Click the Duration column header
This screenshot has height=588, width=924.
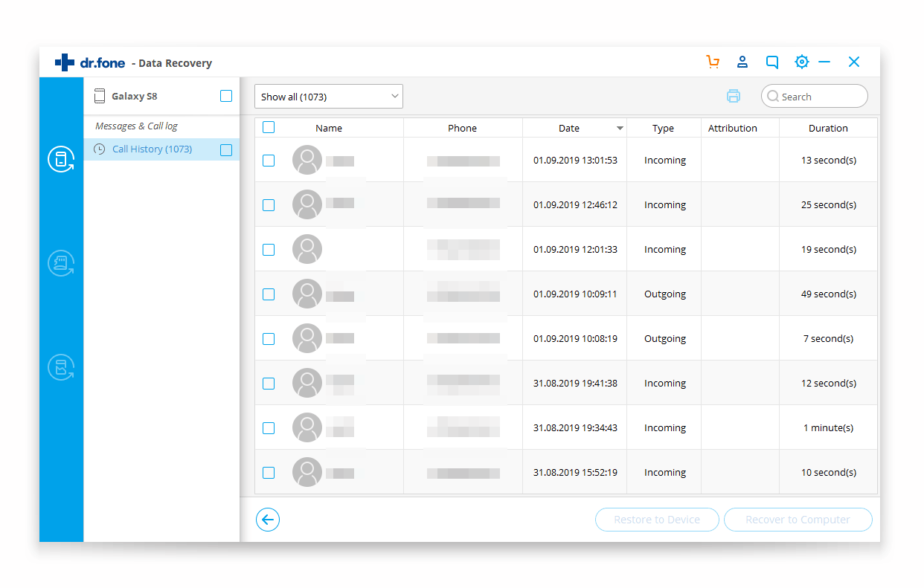coord(828,128)
